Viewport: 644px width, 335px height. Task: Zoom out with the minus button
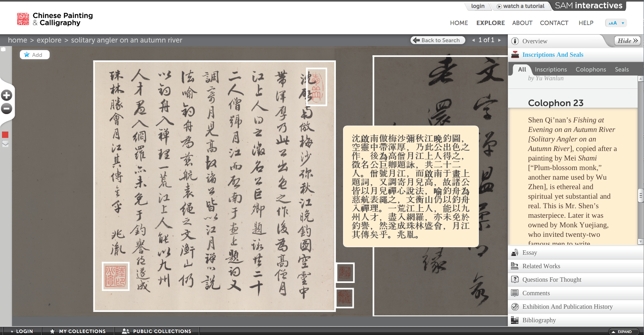[x=6, y=109]
